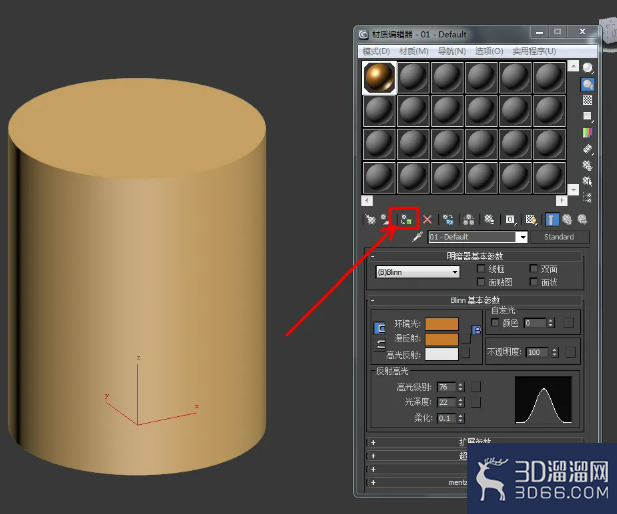The height and width of the screenshot is (514, 617).
Task: Click 柔化 spinner arrows
Action: (460, 418)
